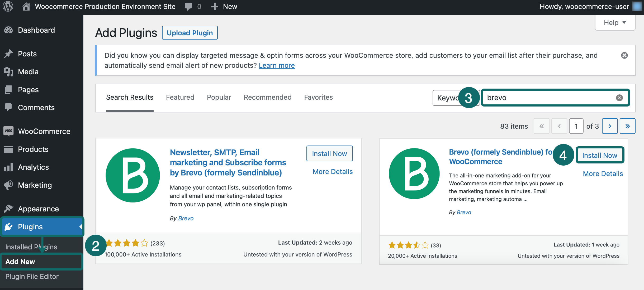Click the Appearance brush icon

[x=8, y=209]
